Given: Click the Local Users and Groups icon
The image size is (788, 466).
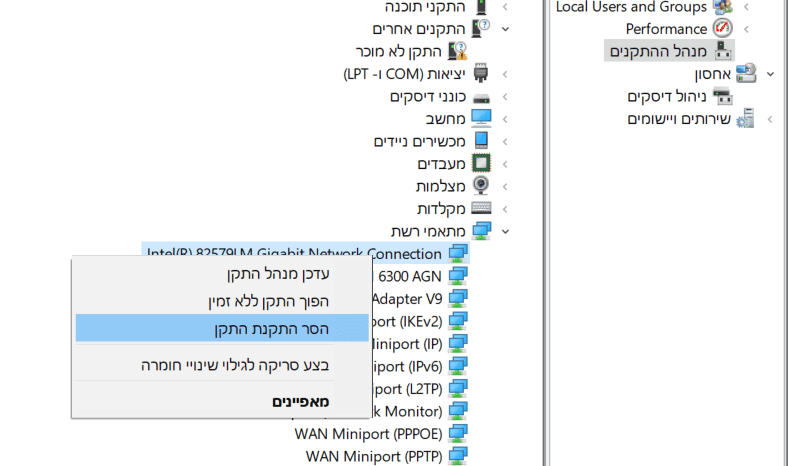Looking at the screenshot, I should coord(723,7).
